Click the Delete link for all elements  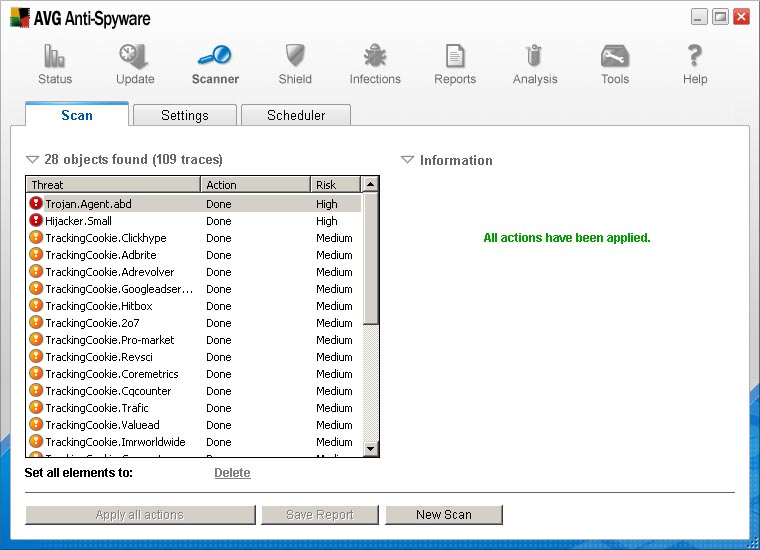click(x=232, y=472)
